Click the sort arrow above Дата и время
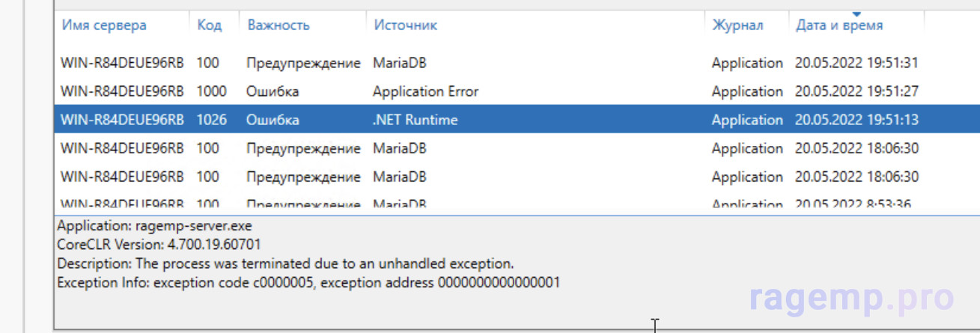Viewport: 980px width, 333px height. pyautogui.click(x=856, y=14)
